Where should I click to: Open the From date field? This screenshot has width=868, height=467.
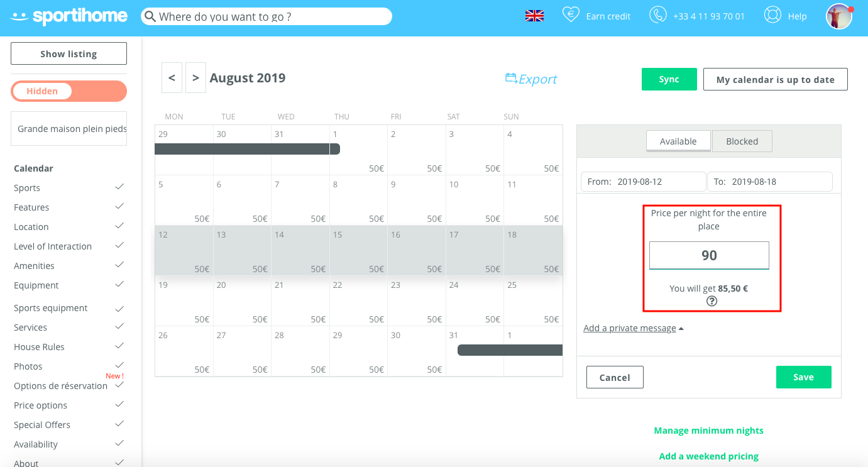click(x=643, y=182)
